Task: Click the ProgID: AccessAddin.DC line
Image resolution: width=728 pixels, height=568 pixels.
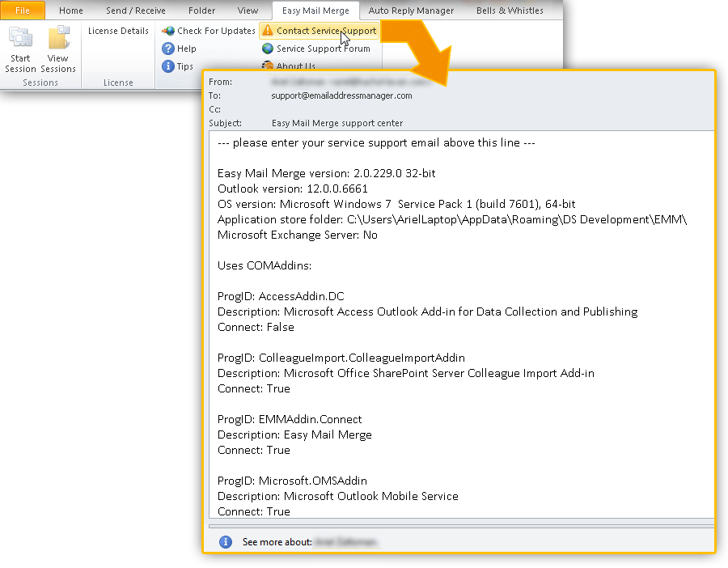Action: tap(281, 296)
